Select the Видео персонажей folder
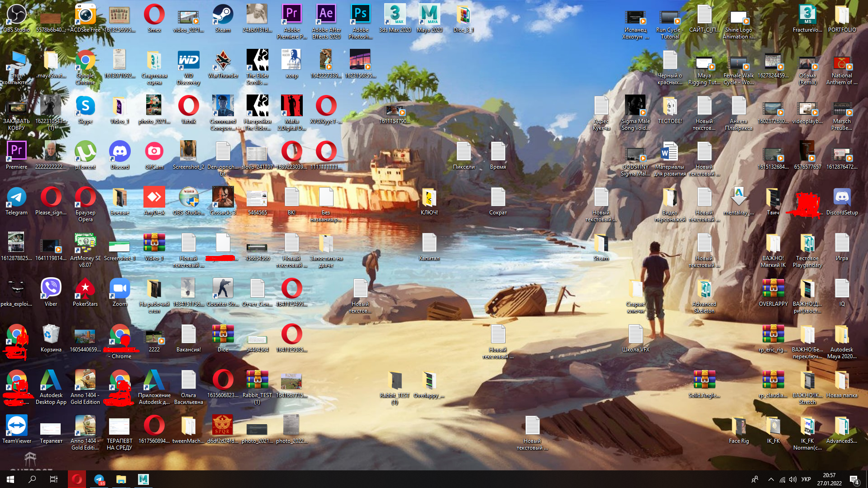This screenshot has width=868, height=488. pos(670,204)
